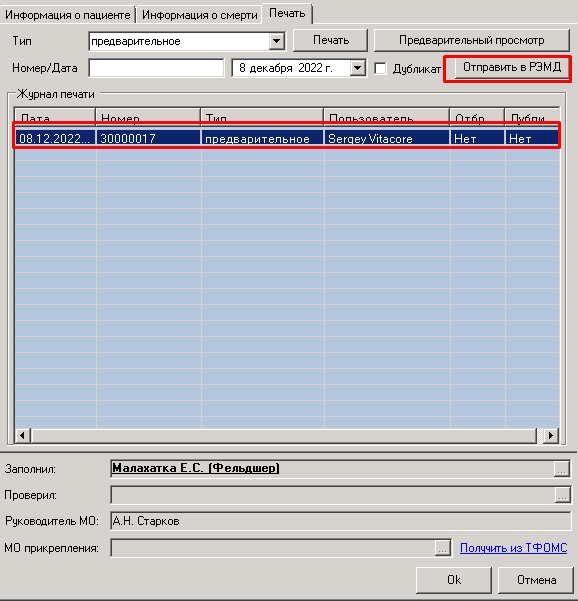Open the browse button for МО прикрепления

pos(443,548)
